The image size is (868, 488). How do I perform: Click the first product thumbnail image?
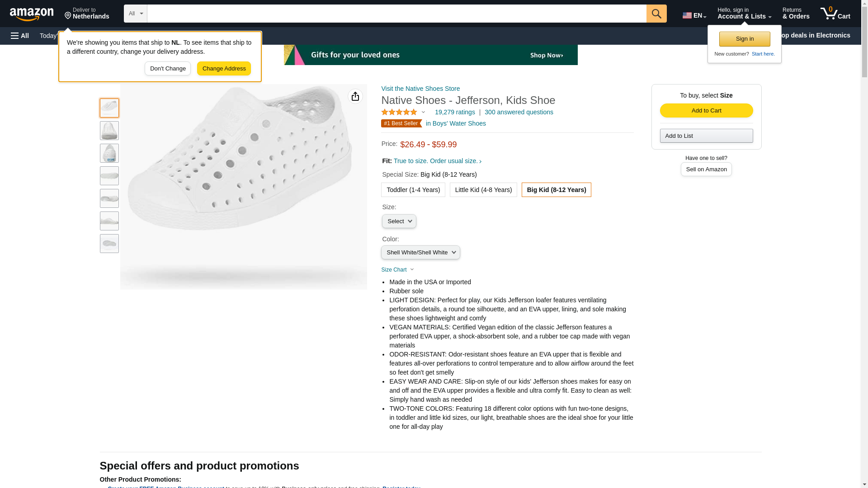[109, 108]
